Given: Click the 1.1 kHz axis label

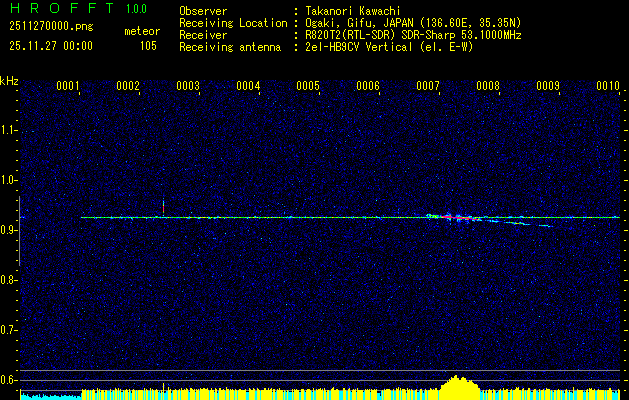Looking at the screenshot, I should (8, 130).
